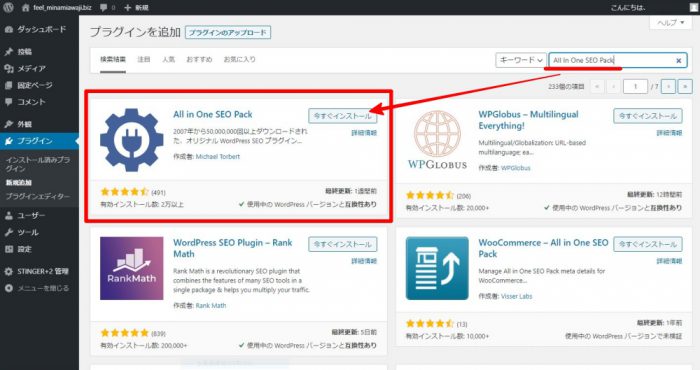This screenshot has height=370, width=700.
Task: Open All in One SEO Pack title link
Action: (212, 114)
